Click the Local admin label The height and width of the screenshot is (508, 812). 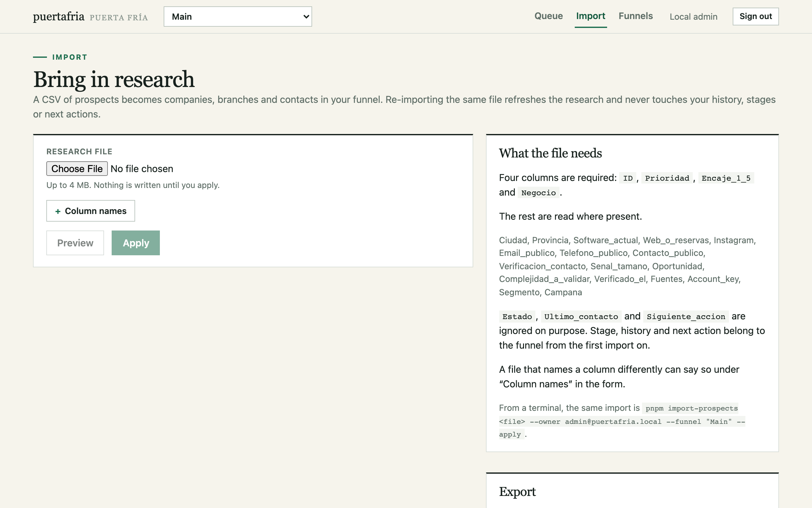pos(693,17)
